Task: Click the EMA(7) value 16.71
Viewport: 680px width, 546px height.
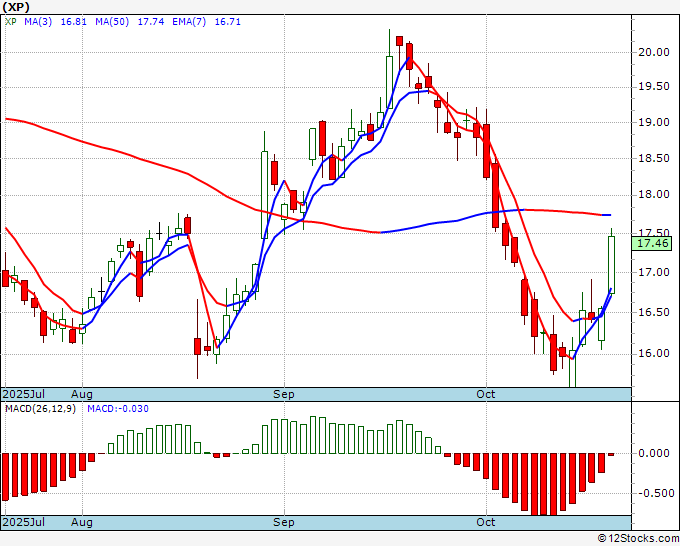Action: click(228, 22)
